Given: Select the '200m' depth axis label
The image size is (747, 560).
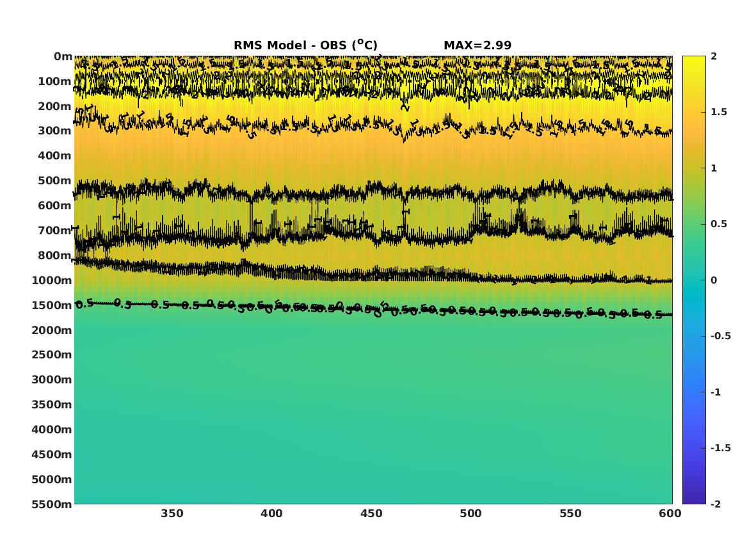Looking at the screenshot, I should pyautogui.click(x=55, y=106).
